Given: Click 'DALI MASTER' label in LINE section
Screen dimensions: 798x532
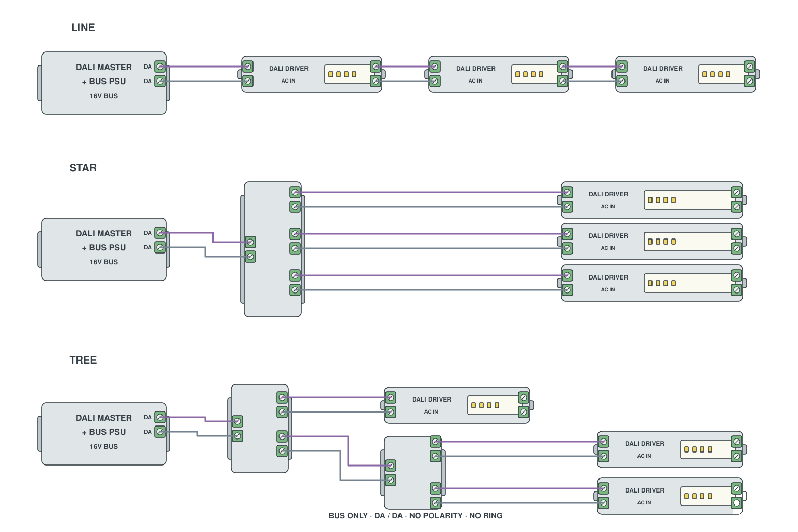Looking at the screenshot, I should [x=104, y=67].
